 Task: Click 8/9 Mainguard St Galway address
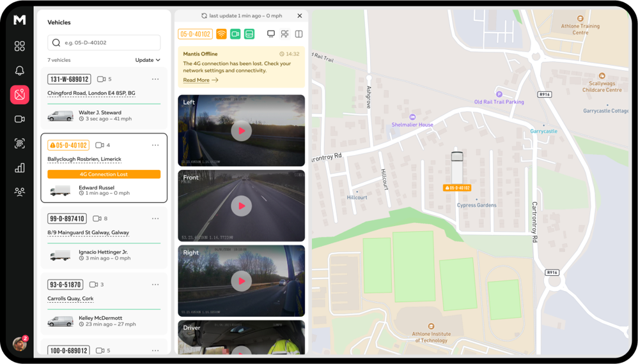88,233
